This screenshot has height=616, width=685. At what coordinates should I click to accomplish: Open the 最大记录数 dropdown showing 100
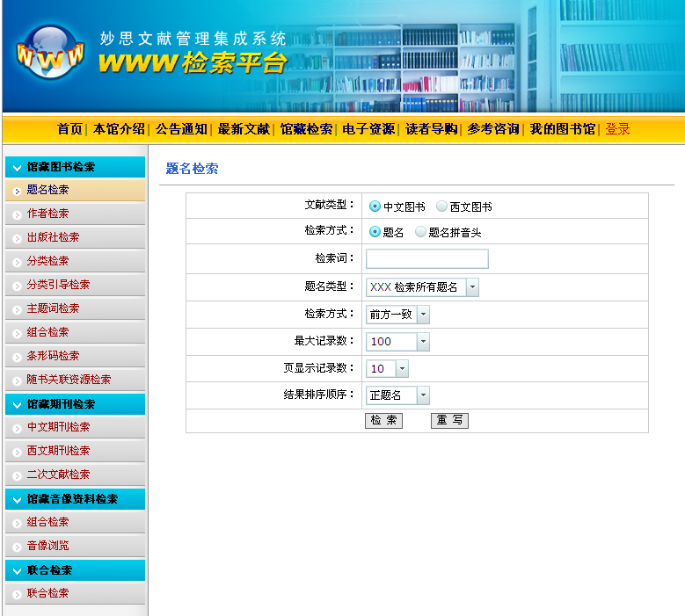coord(423,342)
